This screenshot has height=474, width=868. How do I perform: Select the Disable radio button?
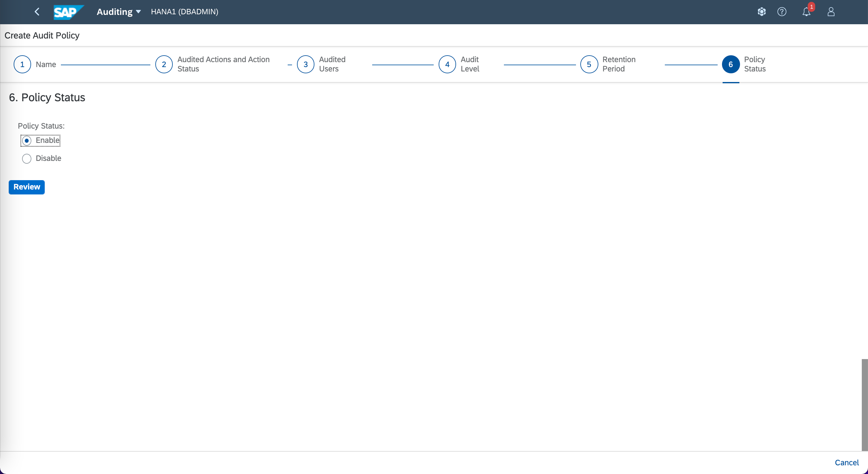pos(27,159)
